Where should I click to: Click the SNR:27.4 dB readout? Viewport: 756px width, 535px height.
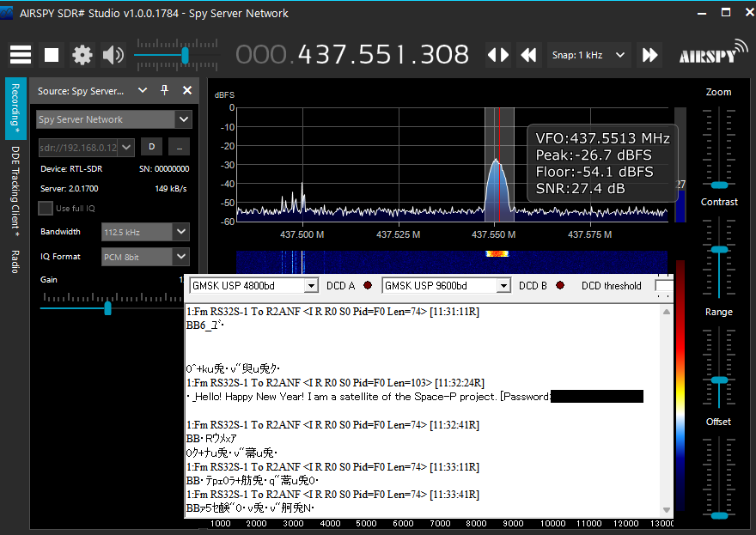[580, 188]
